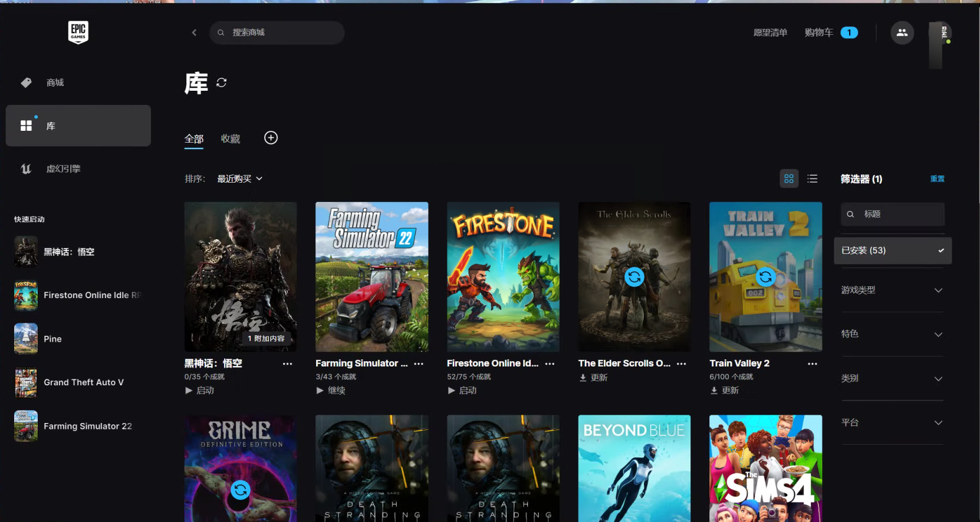The image size is (980, 522).
Task: Click the 0/35 个成就 text
Action: click(205, 376)
